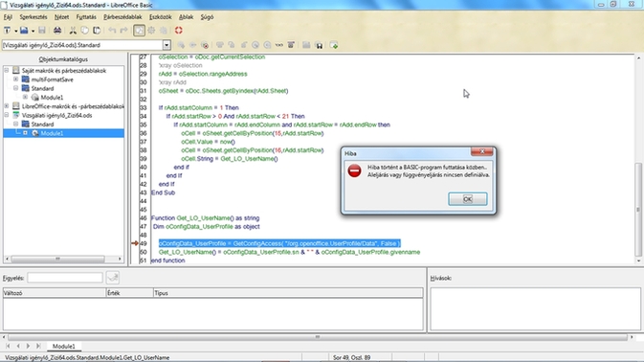This screenshot has height=362, width=644.
Task: Click the Print icon in the toolbar
Action: [x=57, y=31]
